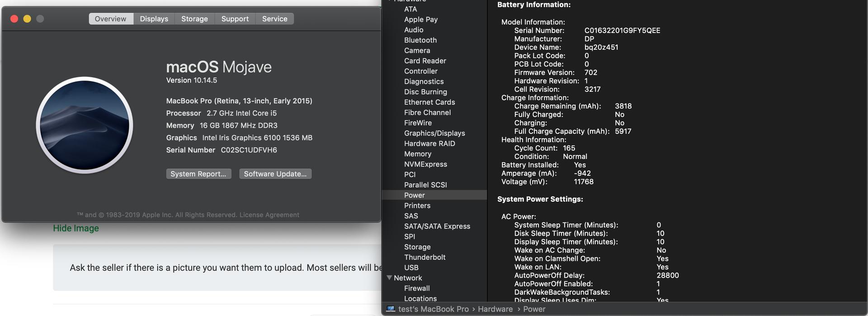This screenshot has width=868, height=316.
Task: Click the Hide Image link
Action: point(76,228)
